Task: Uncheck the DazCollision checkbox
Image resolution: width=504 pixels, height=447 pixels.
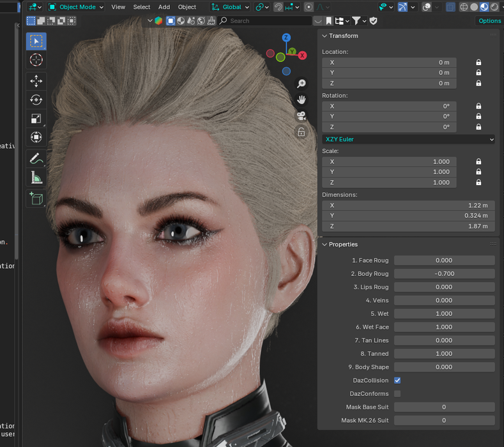Action: (x=397, y=381)
